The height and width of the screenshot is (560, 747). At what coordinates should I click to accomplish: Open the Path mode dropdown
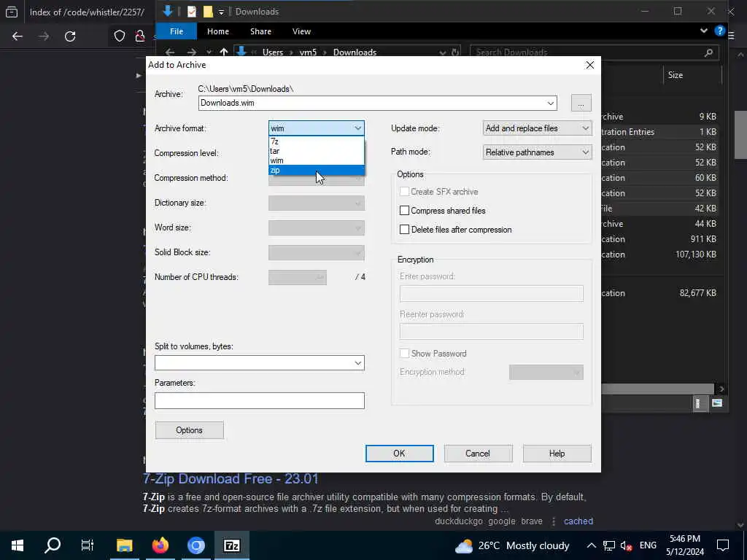click(x=538, y=152)
